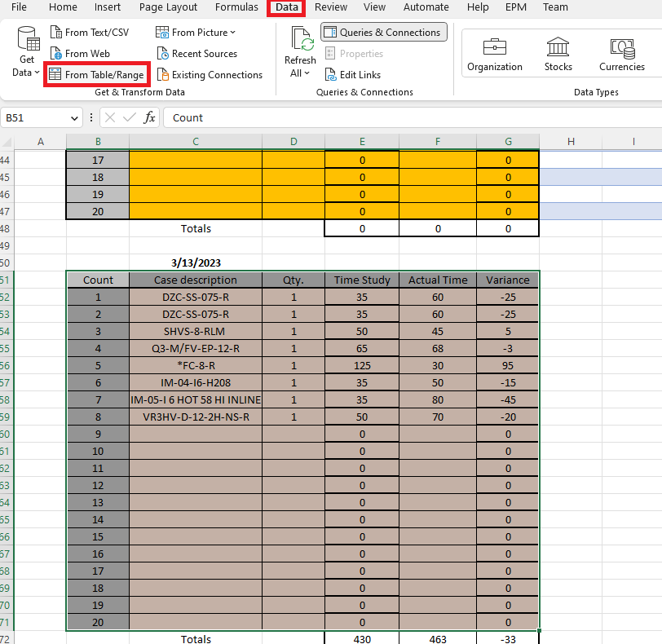The width and height of the screenshot is (662, 644).
Task: Select row 48 header
Action: coord(6,228)
